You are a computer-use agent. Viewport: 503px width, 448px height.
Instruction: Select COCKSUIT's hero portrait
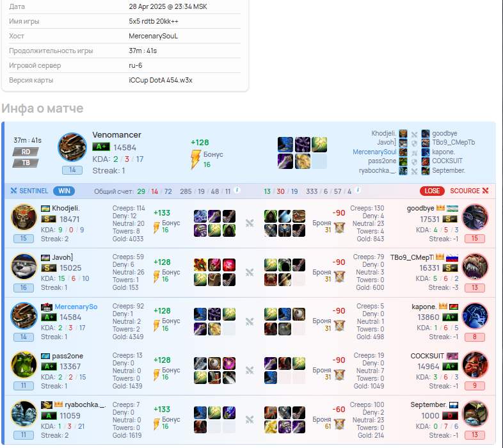(475, 365)
